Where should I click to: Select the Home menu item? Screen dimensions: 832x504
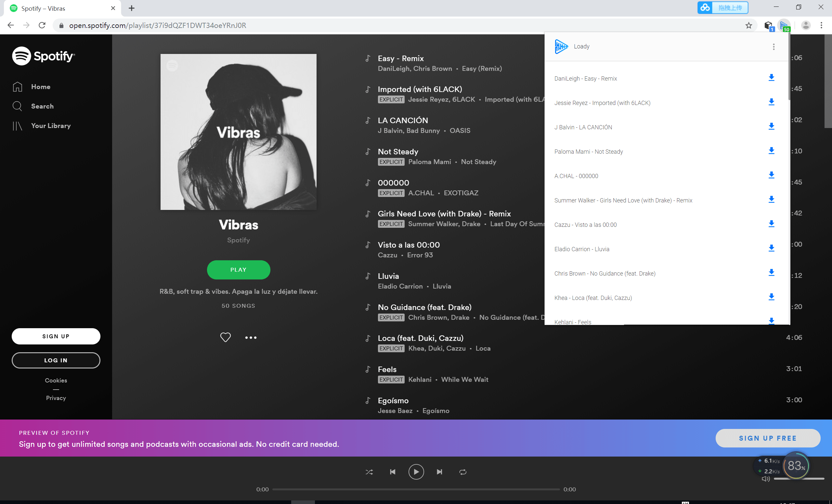[40, 86]
